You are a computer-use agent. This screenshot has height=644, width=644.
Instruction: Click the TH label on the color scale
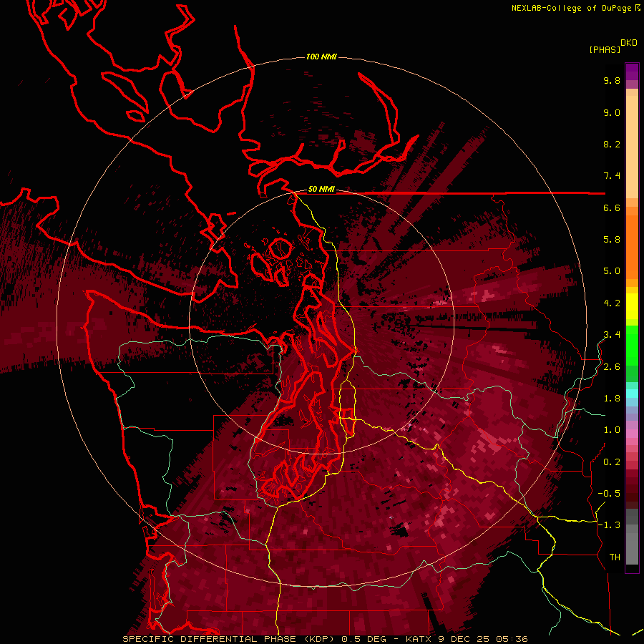615,557
